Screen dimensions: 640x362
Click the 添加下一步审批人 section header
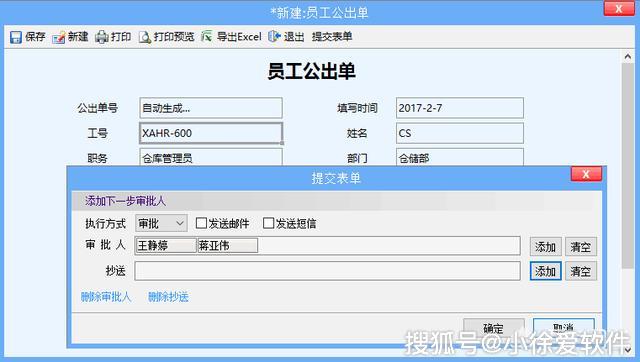point(125,201)
